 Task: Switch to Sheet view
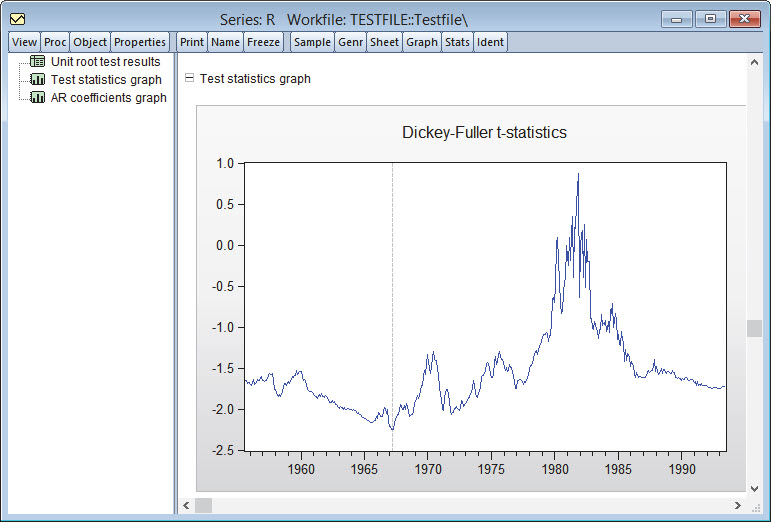coord(384,42)
